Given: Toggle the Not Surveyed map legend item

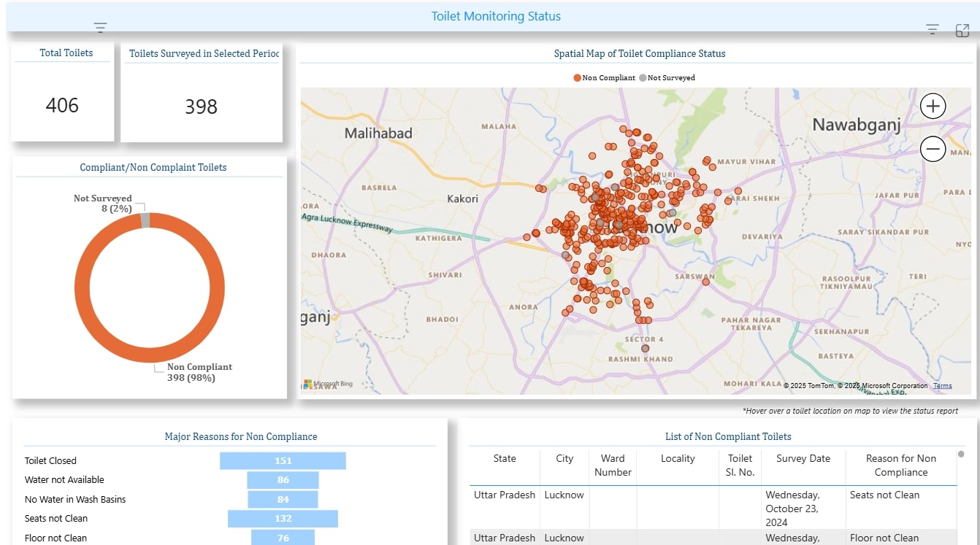Looking at the screenshot, I should point(670,77).
